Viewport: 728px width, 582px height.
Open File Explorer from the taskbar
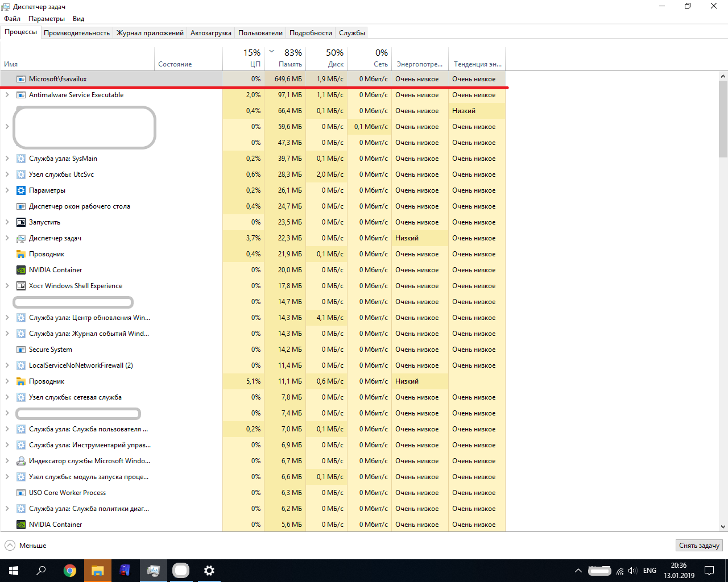pyautogui.click(x=98, y=571)
